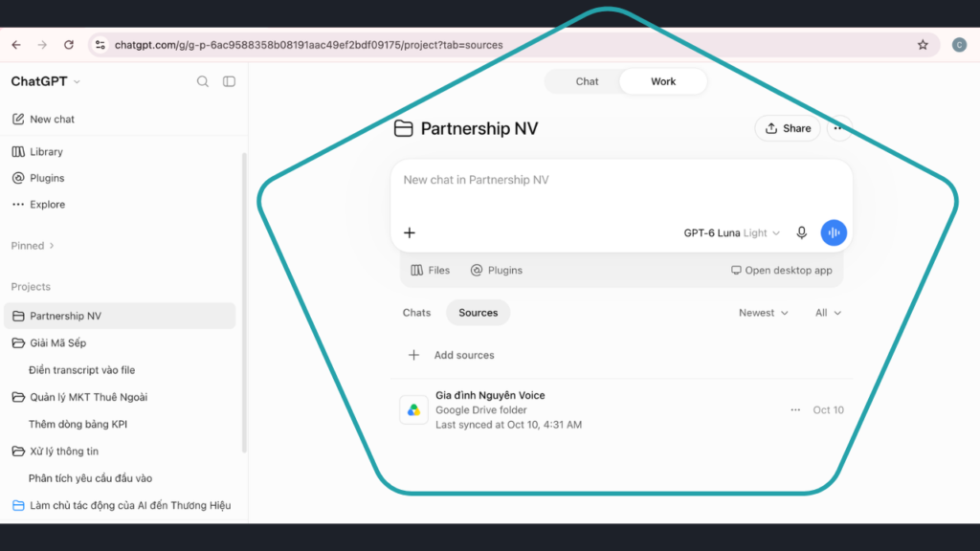Viewport: 980px width, 551px height.
Task: Click Open desktop app link
Action: coord(781,271)
